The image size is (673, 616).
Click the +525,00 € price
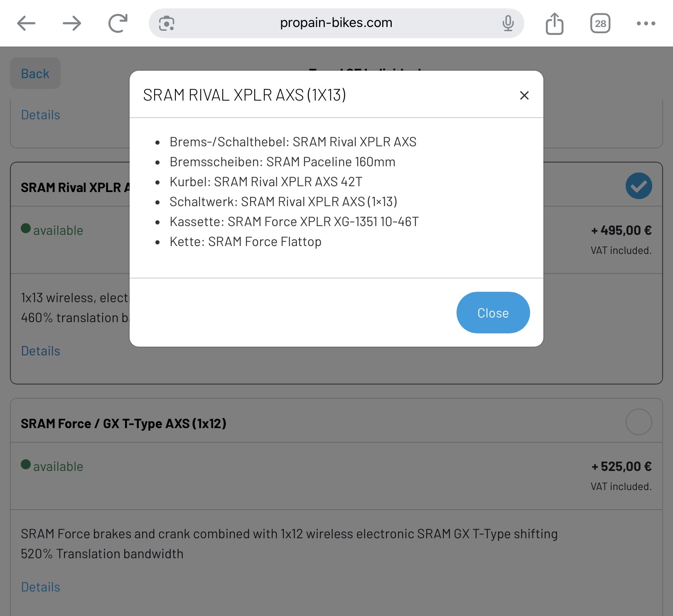621,467
